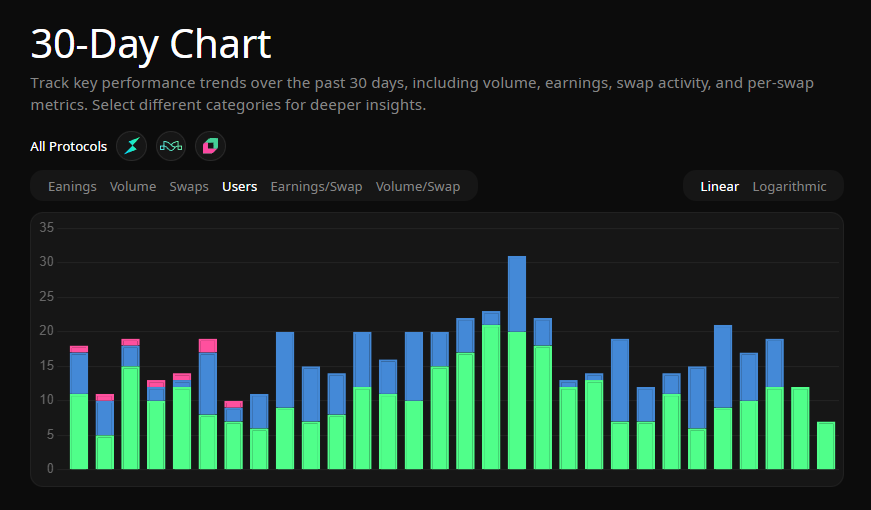This screenshot has height=510, width=871.
Task: Click the rightmost bar in the chart
Action: (825, 445)
